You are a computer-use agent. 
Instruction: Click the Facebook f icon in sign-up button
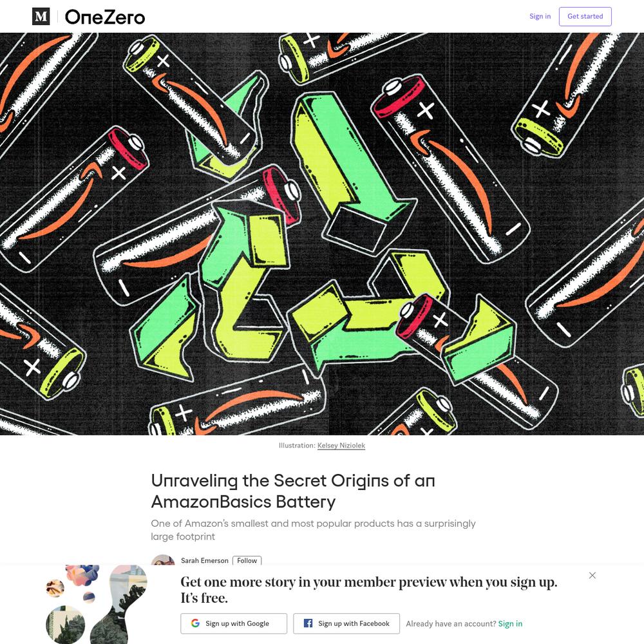[x=308, y=623]
